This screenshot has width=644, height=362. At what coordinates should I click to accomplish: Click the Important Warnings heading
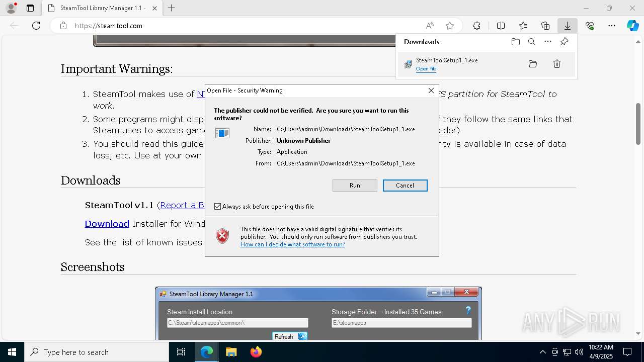click(x=117, y=69)
